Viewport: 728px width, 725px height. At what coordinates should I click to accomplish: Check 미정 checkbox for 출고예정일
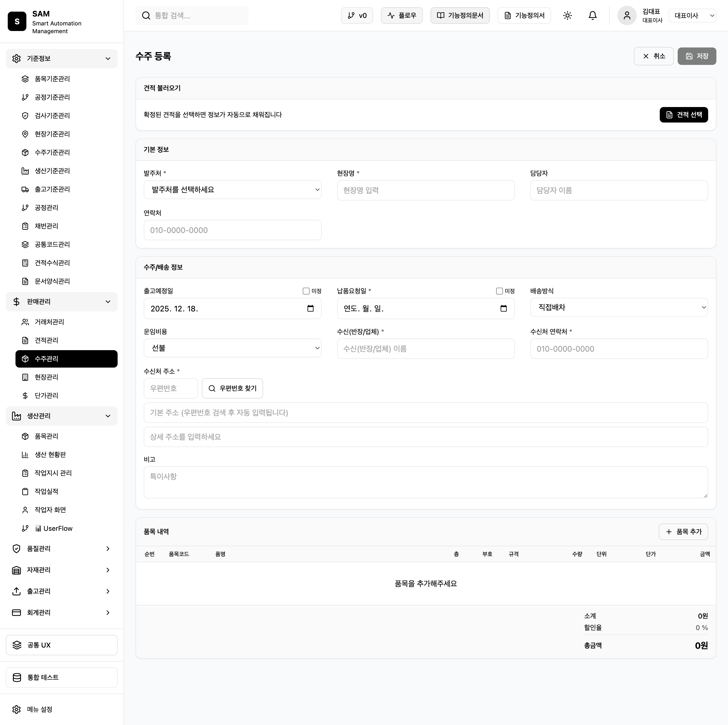[306, 291]
